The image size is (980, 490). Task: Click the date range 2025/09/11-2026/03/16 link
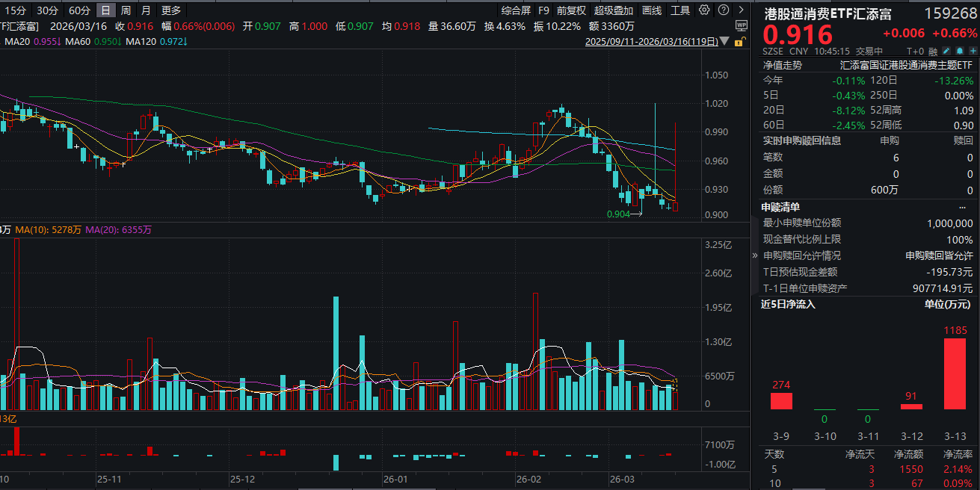tap(650, 43)
